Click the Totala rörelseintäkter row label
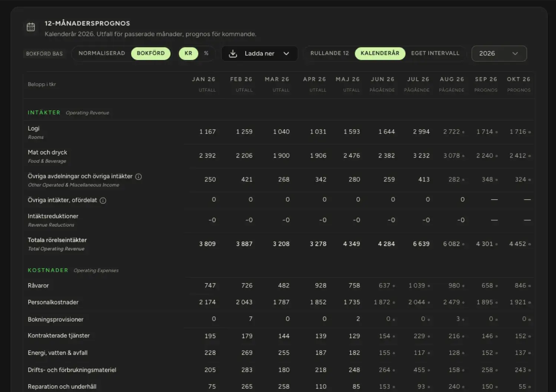 click(57, 240)
